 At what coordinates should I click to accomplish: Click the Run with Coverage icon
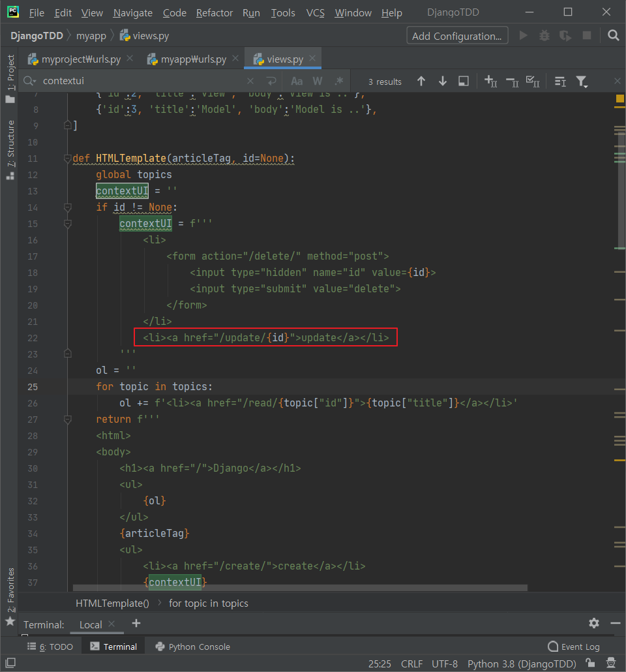click(565, 36)
